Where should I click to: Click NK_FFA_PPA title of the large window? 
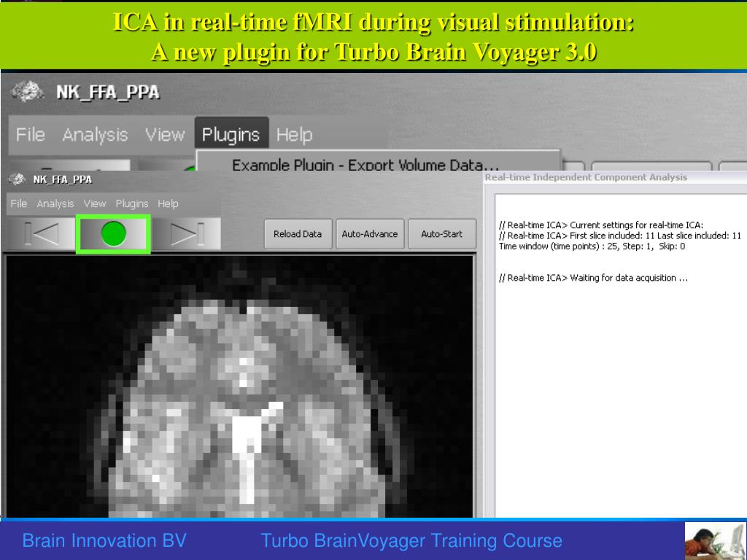[x=108, y=92]
